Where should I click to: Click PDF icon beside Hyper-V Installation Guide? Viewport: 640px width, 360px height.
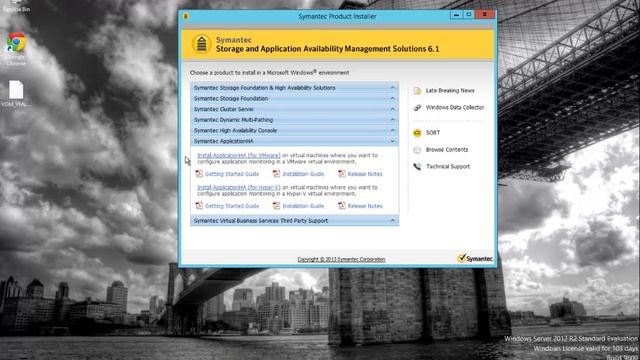tap(276, 206)
